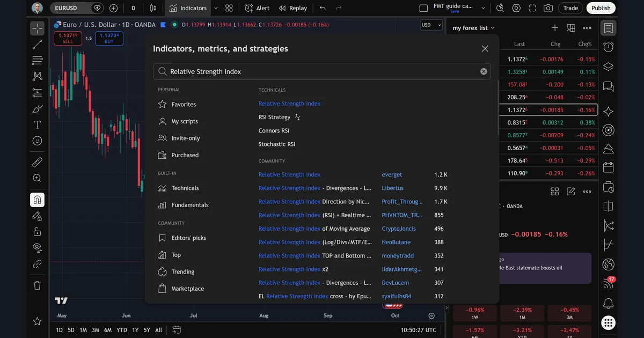
Task: Open chart settings hexagon icon
Action: (x=516, y=8)
